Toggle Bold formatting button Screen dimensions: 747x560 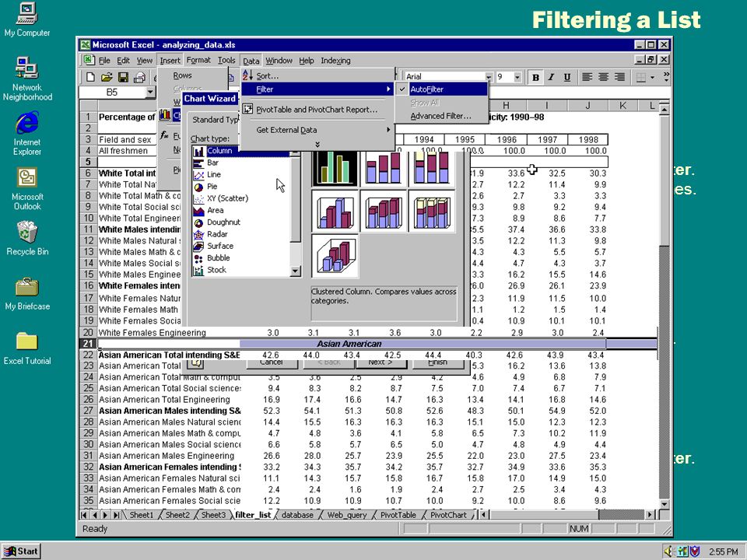pos(535,77)
